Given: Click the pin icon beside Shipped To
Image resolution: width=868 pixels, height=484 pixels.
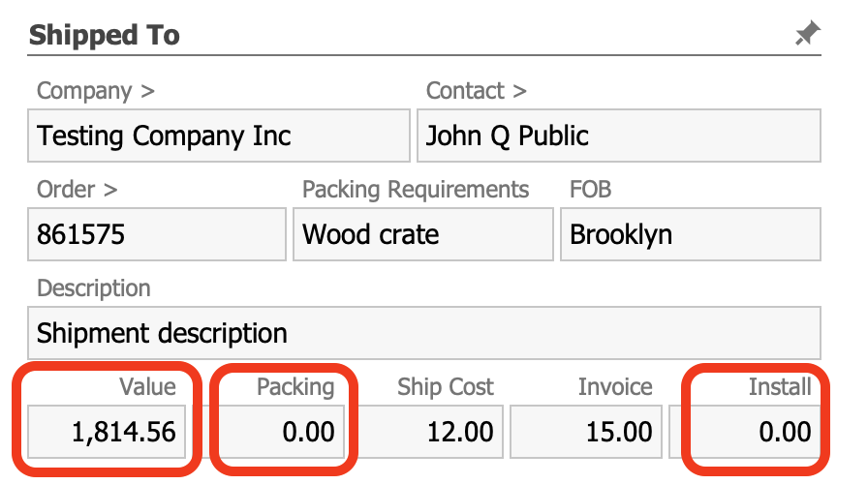Looking at the screenshot, I should [806, 35].
